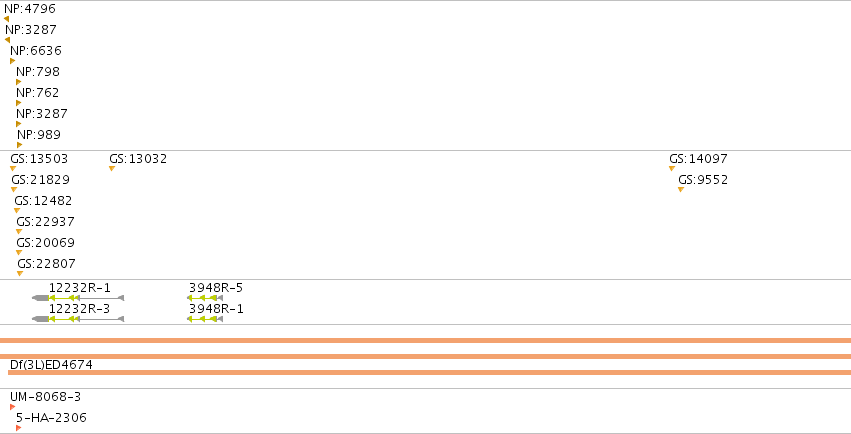Click the NP:762 label text
851x434 pixels.
coord(37,93)
